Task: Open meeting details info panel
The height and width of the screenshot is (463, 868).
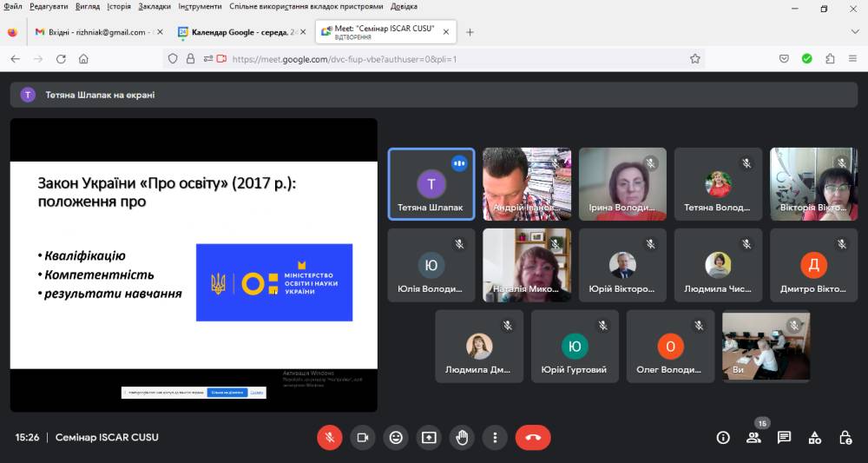Action: coord(723,438)
